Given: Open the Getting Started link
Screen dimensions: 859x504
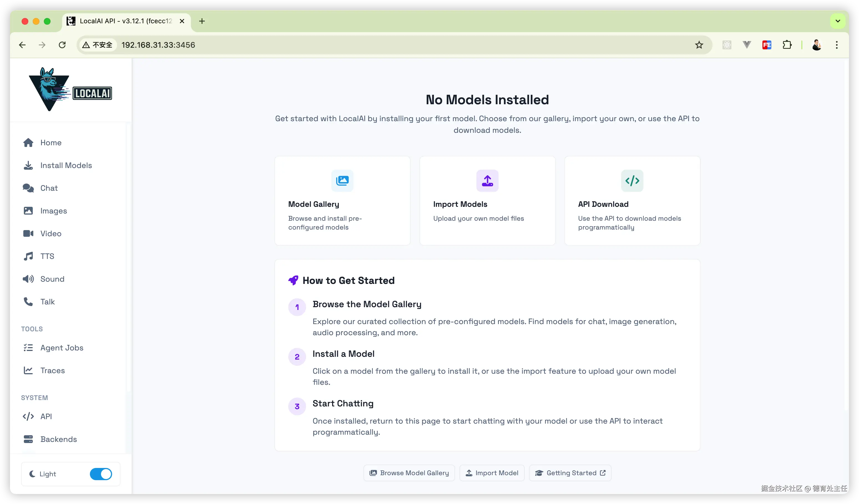Looking at the screenshot, I should tap(570, 473).
